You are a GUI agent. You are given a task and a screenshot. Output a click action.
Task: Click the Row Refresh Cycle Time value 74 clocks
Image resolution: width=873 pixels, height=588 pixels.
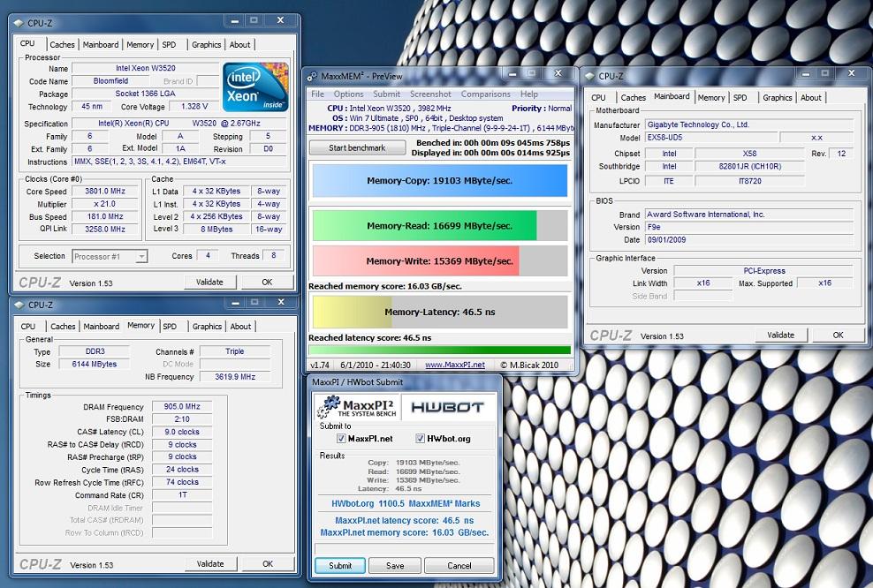point(182,482)
